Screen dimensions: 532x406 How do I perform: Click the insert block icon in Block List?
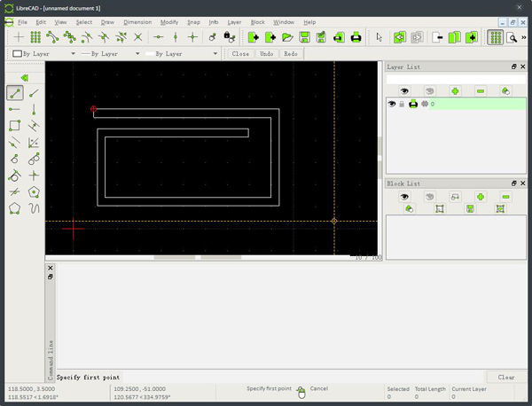[x=500, y=209]
